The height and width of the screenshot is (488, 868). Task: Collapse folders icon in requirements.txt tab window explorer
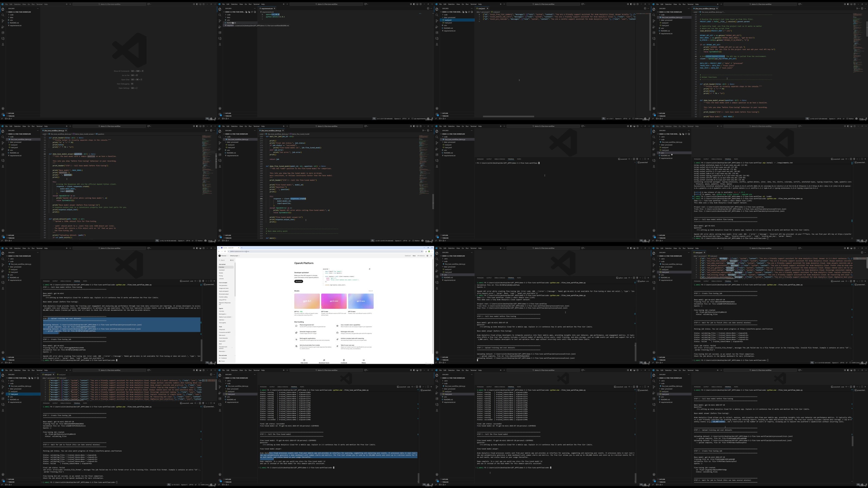(x=255, y=12)
